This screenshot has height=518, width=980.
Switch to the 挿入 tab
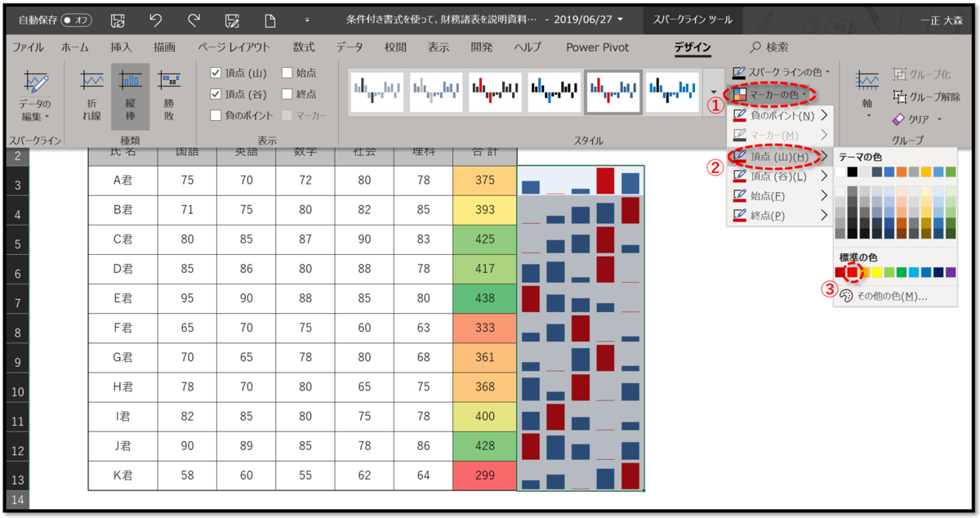121,47
